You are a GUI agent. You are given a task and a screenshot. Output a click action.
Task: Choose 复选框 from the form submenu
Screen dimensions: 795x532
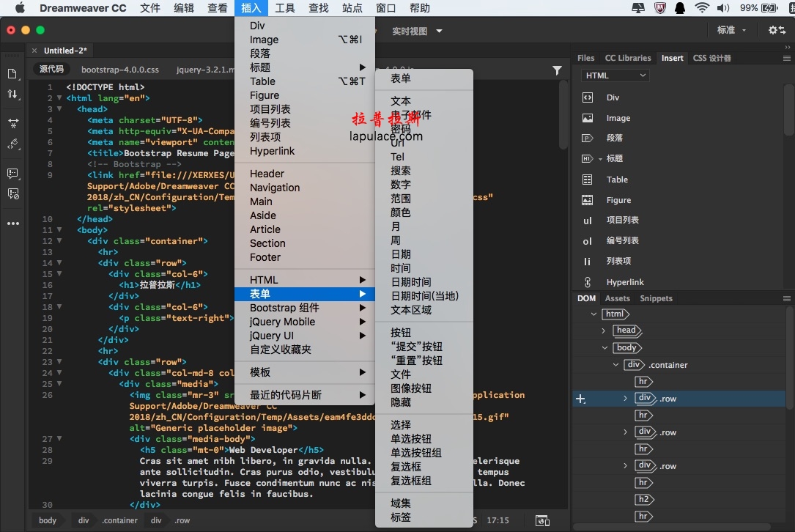[x=406, y=467]
